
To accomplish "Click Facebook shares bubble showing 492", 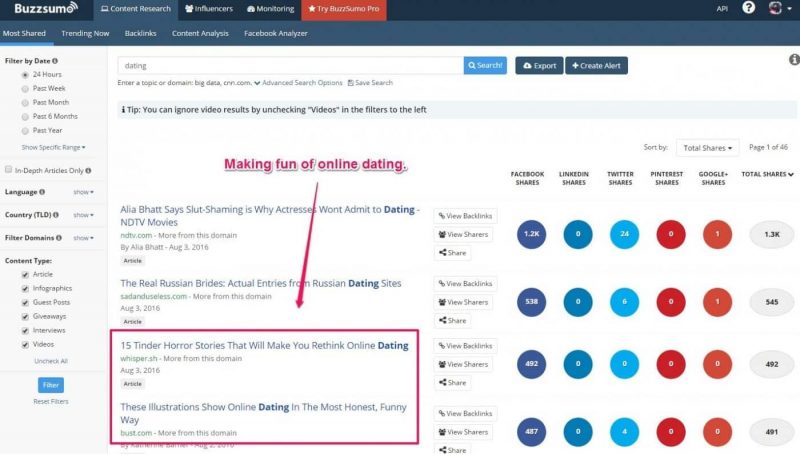I will point(531,364).
